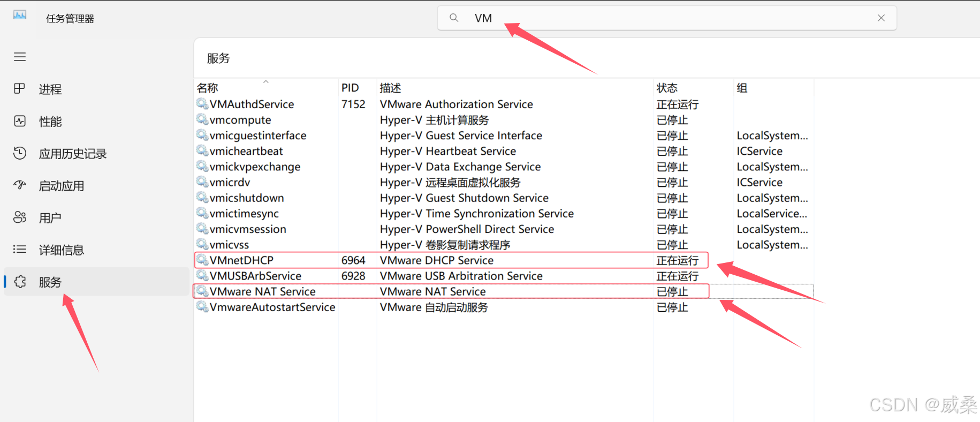Select the 用户 tab
This screenshot has height=422, width=980.
(x=50, y=218)
